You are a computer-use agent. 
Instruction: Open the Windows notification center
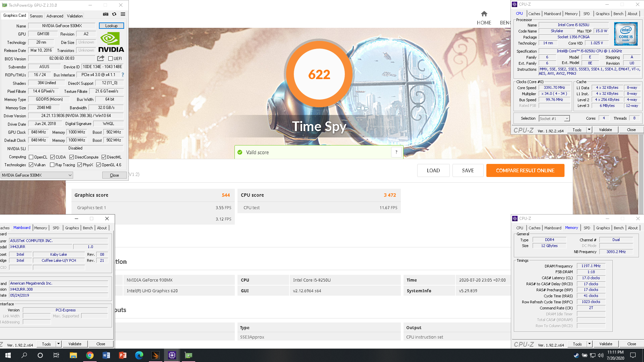click(x=633, y=355)
